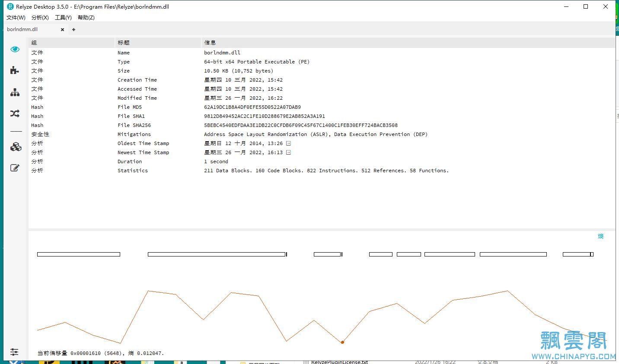Select the second, longest section bar in entropy map
This screenshot has width=619, height=364.
(217, 254)
